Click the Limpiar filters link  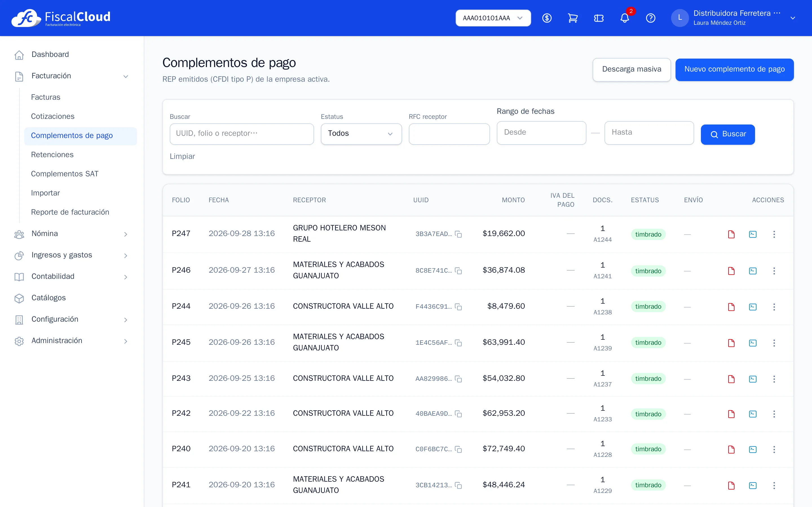tap(182, 156)
